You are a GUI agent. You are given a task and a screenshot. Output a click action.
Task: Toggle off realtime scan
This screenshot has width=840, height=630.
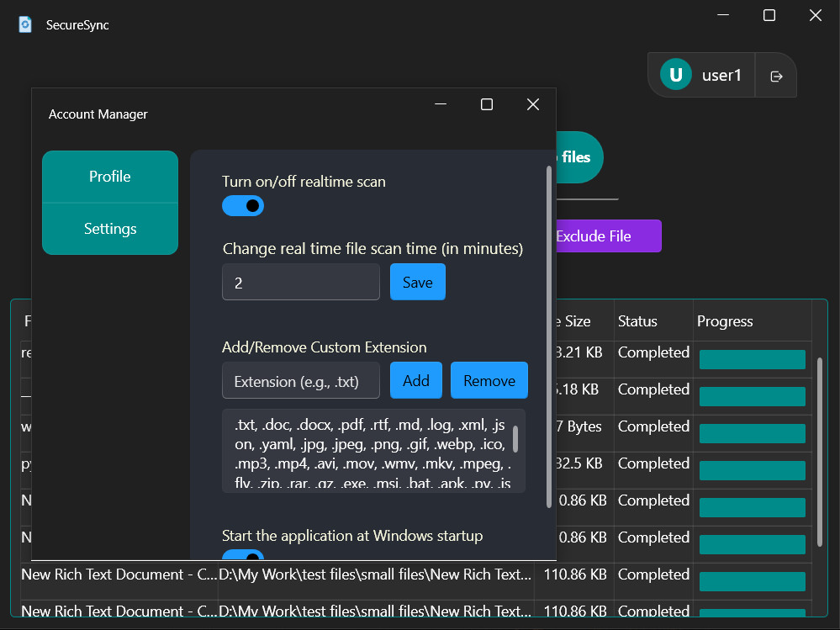click(243, 205)
